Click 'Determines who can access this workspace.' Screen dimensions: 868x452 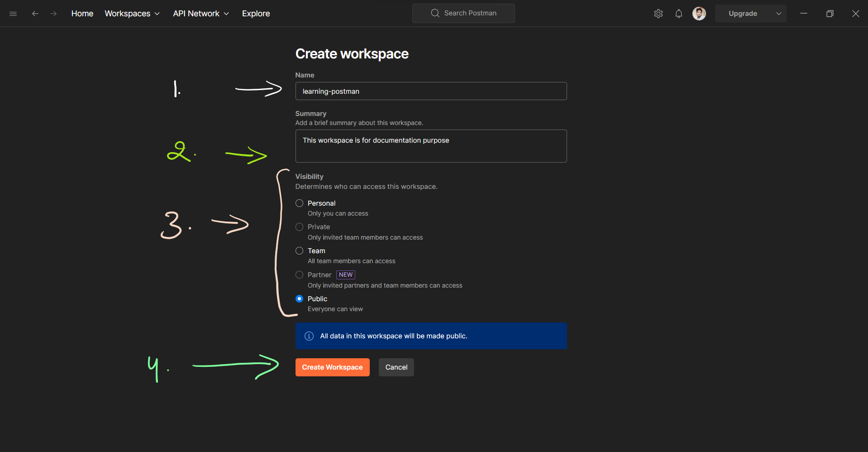(x=367, y=187)
